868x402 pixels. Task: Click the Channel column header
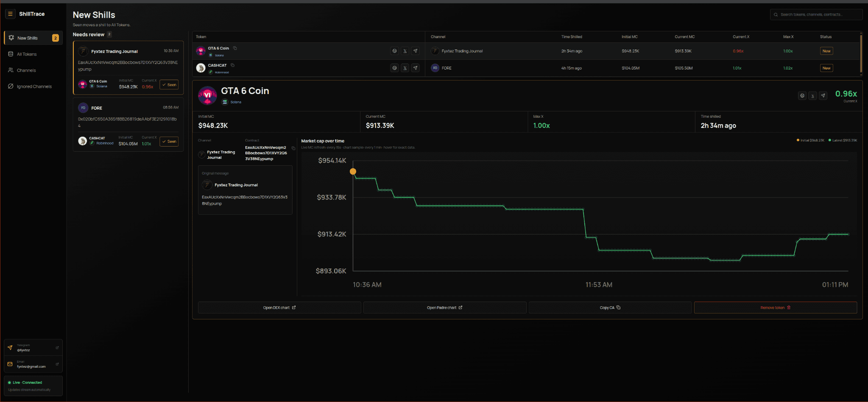[438, 37]
